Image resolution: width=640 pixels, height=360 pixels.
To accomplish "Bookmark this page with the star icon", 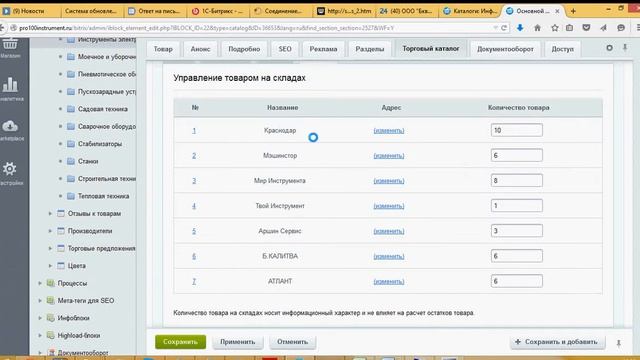I will (554, 28).
